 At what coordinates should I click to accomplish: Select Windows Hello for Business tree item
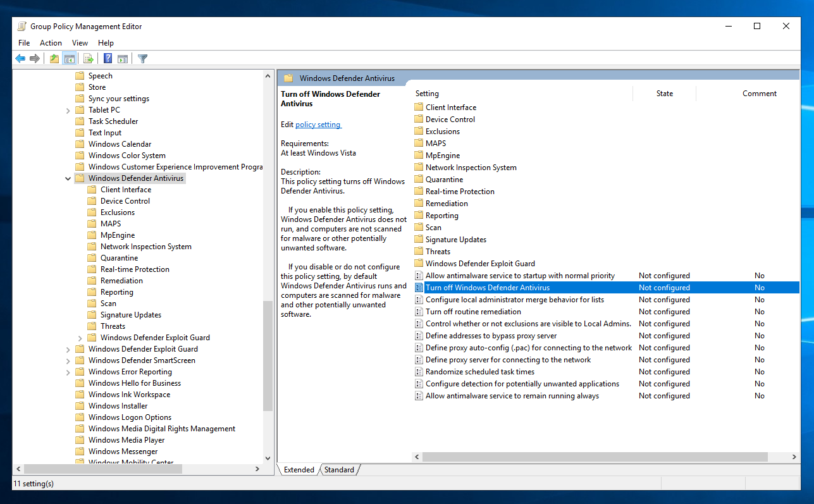click(134, 383)
